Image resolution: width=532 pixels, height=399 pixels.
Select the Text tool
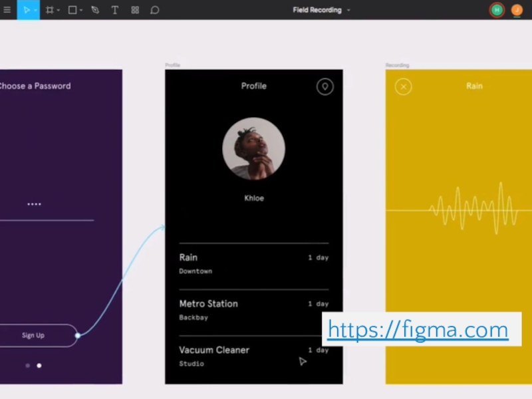coord(114,10)
